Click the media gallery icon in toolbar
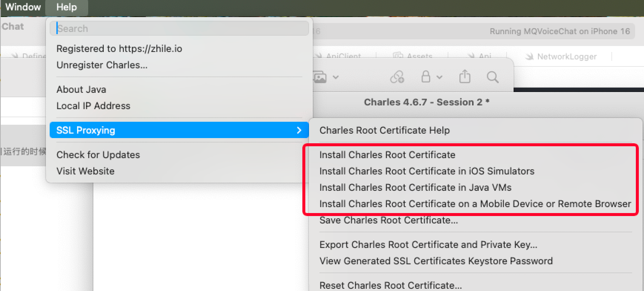This screenshot has height=291, width=644. coord(320,77)
